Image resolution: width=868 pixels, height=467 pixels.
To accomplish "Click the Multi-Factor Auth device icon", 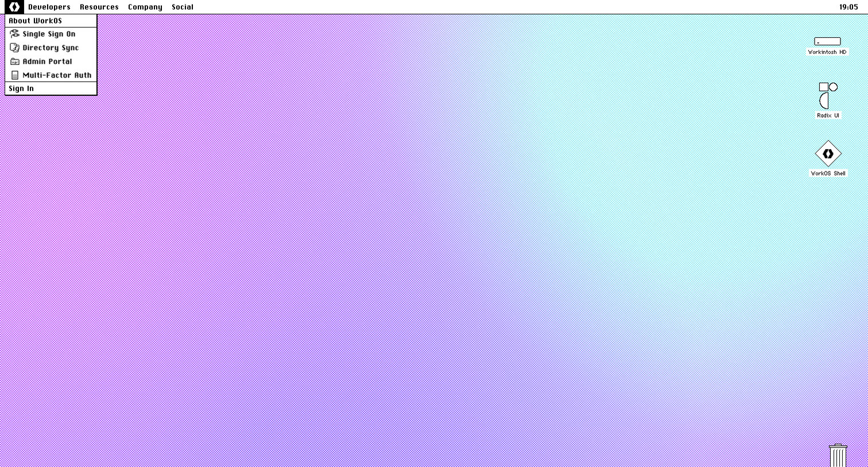I will point(15,75).
